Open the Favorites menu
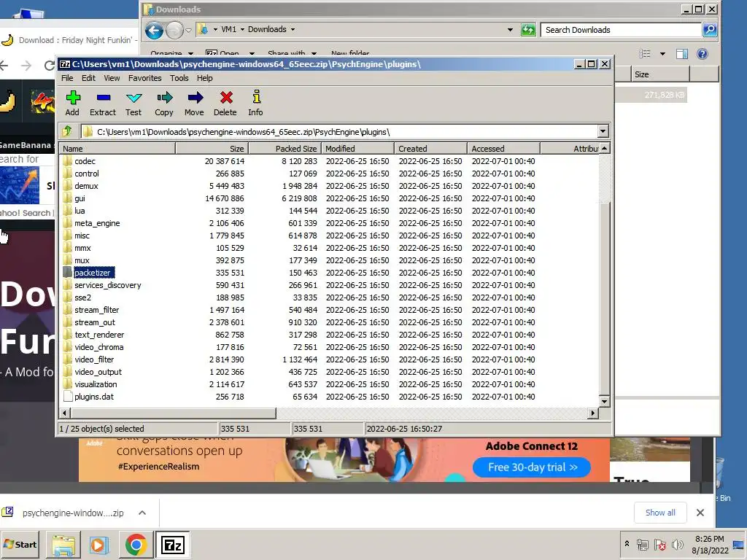 tap(145, 78)
